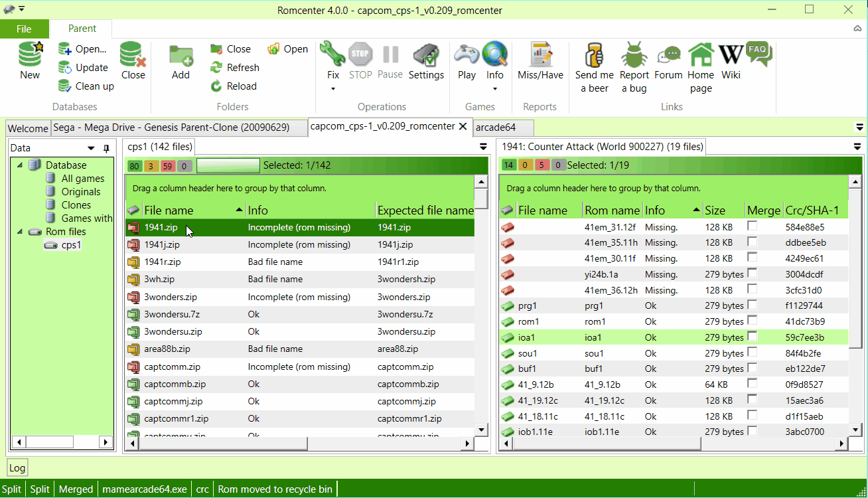Image resolution: width=868 pixels, height=498 pixels.
Task: Pin the Data panel
Action: (x=106, y=148)
